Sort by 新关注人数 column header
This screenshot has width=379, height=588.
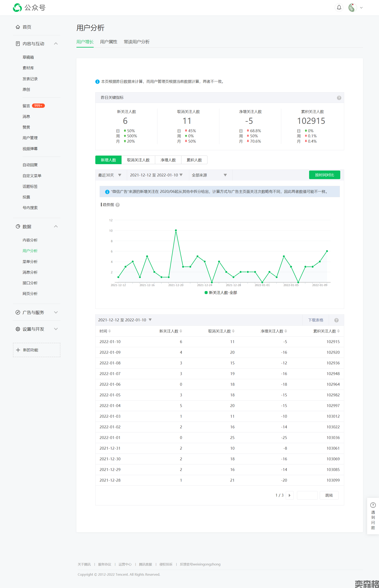(x=171, y=331)
